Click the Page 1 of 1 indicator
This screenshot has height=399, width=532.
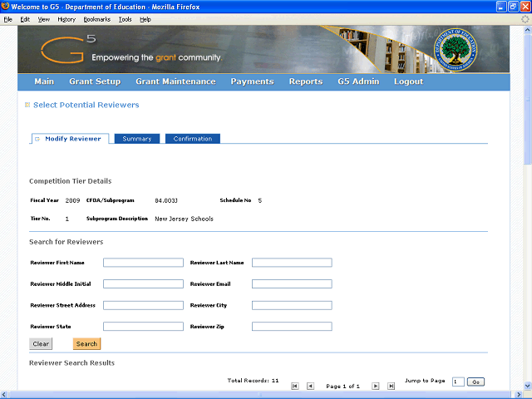tap(342, 386)
